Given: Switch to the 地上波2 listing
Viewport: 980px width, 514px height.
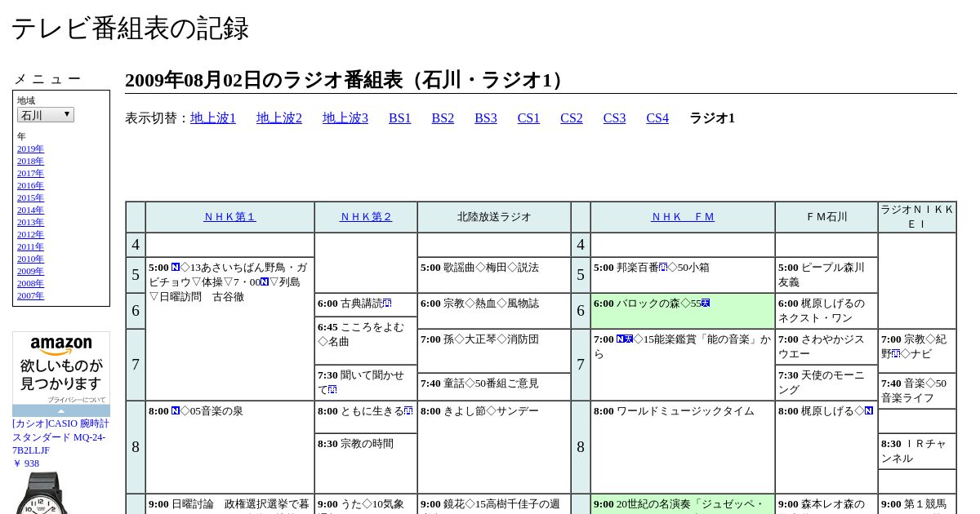Looking at the screenshot, I should [279, 118].
